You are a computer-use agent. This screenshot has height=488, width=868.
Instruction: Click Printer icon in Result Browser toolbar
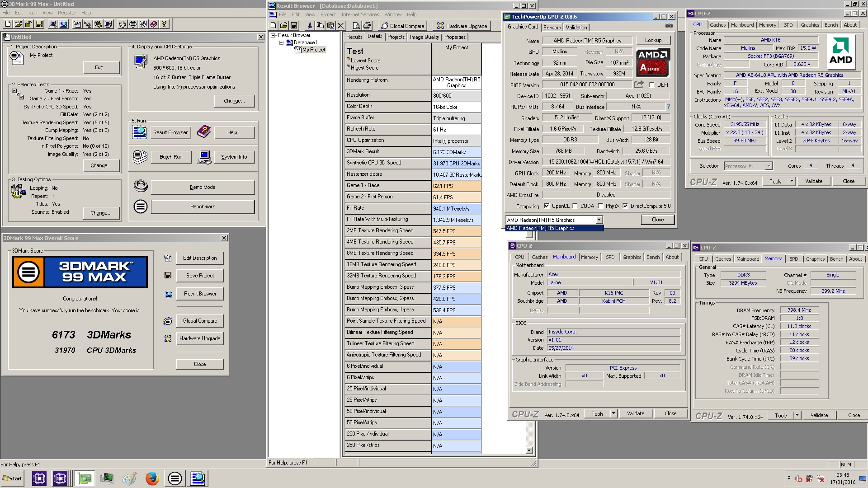[x=367, y=26]
